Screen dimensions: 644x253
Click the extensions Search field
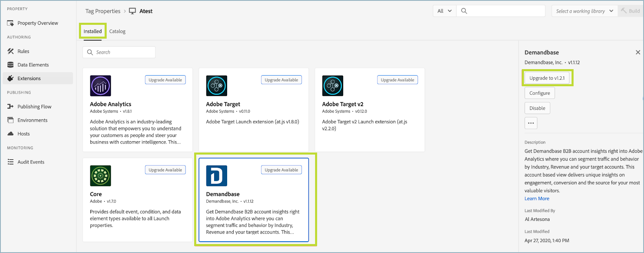(119, 52)
